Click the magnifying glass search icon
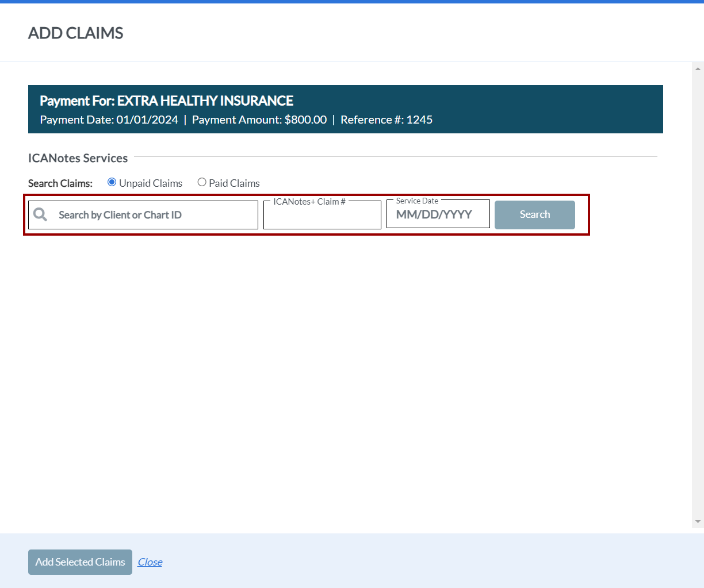The width and height of the screenshot is (704, 588). pos(40,215)
